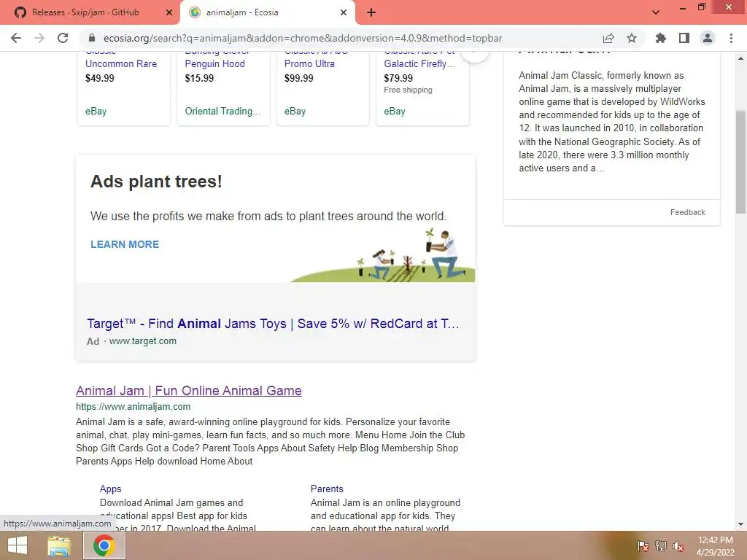747x560 pixels.
Task: Open the Parents sitelink
Action: 327,489
